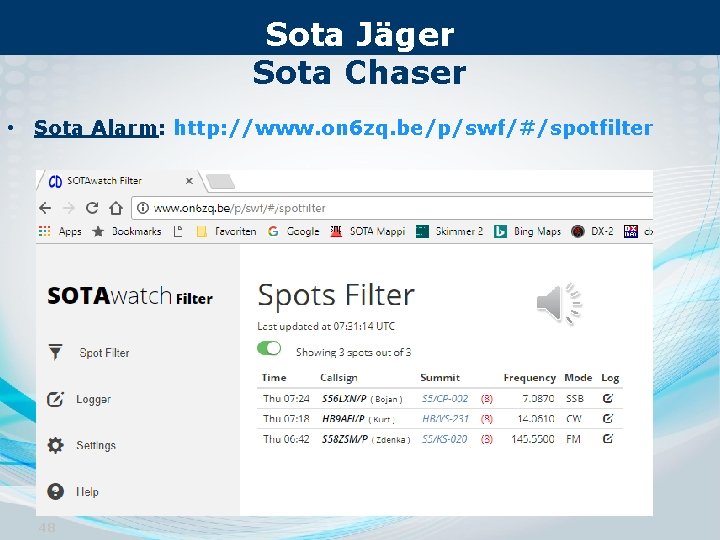Click the Sota Alarm underlined text

pyautogui.click(x=96, y=128)
